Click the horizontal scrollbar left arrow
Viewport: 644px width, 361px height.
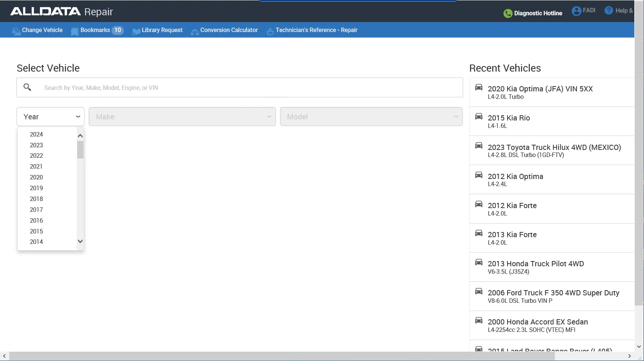[x=4, y=356]
